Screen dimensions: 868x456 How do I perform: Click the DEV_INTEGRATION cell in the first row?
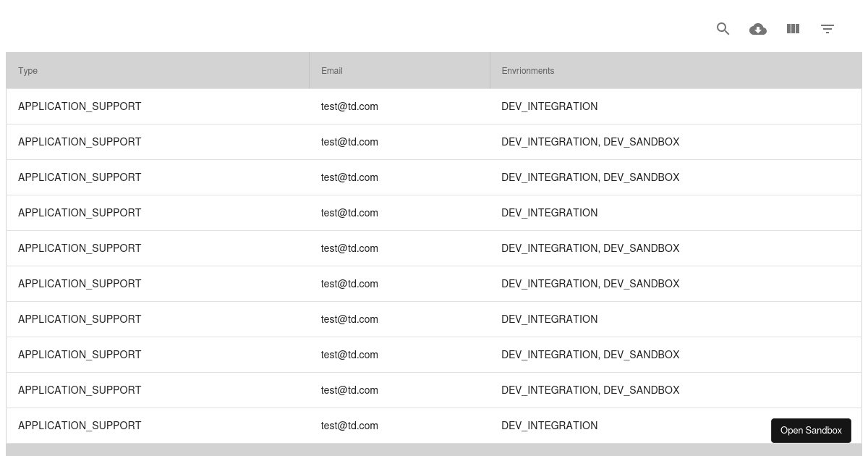[x=550, y=106]
